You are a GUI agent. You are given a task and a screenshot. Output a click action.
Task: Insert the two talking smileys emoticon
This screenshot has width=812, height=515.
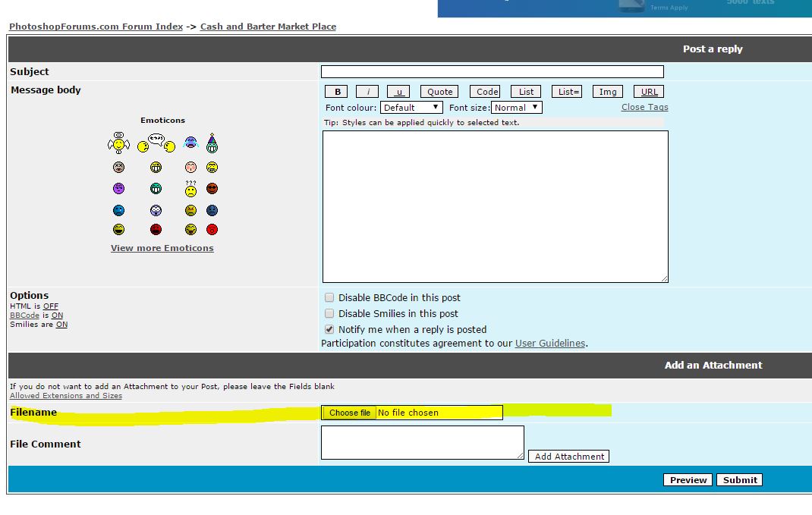[156, 143]
